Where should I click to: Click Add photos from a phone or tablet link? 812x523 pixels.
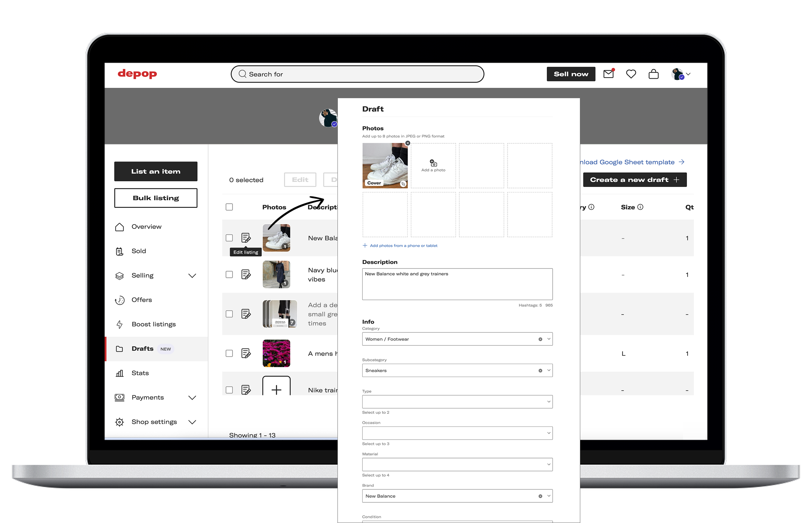[403, 246]
